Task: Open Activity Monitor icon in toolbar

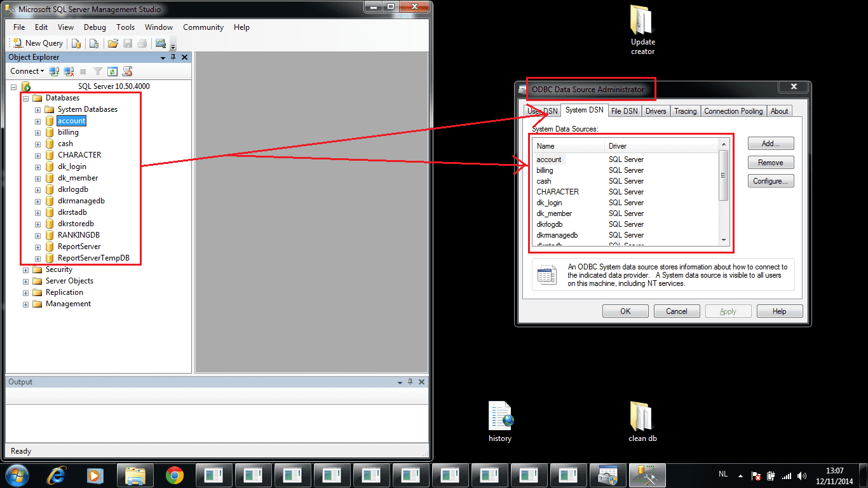Action: pyautogui.click(x=161, y=43)
